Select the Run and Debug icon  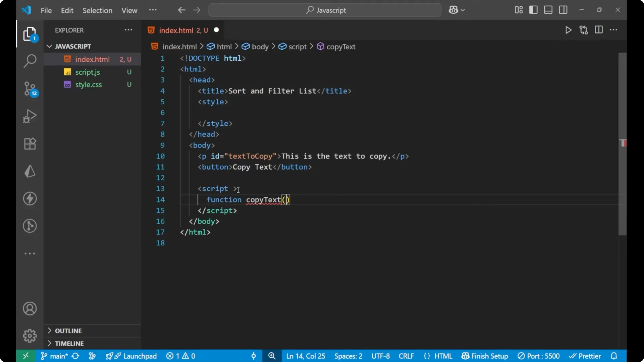point(30,116)
